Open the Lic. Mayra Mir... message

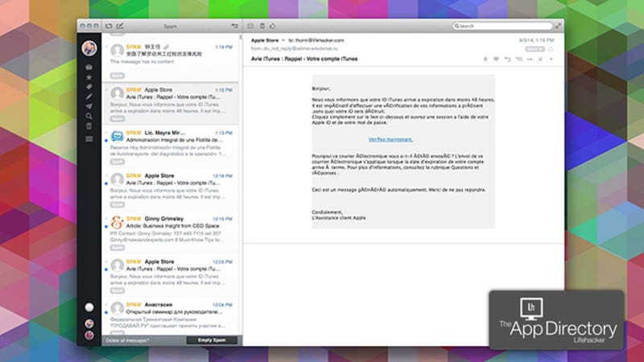(x=171, y=147)
